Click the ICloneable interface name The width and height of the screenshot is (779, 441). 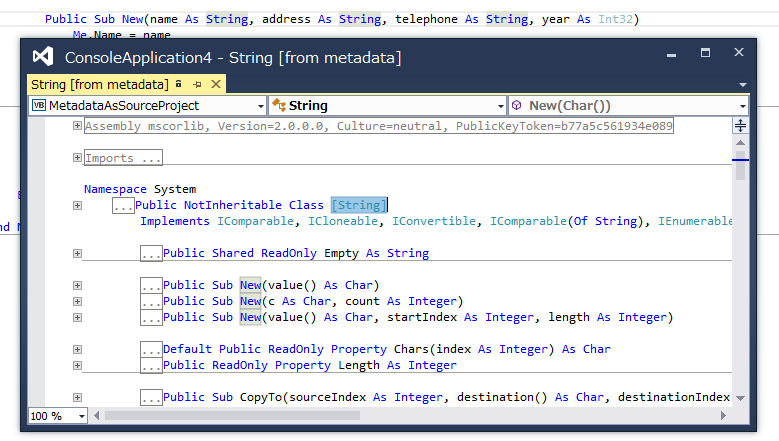point(343,221)
